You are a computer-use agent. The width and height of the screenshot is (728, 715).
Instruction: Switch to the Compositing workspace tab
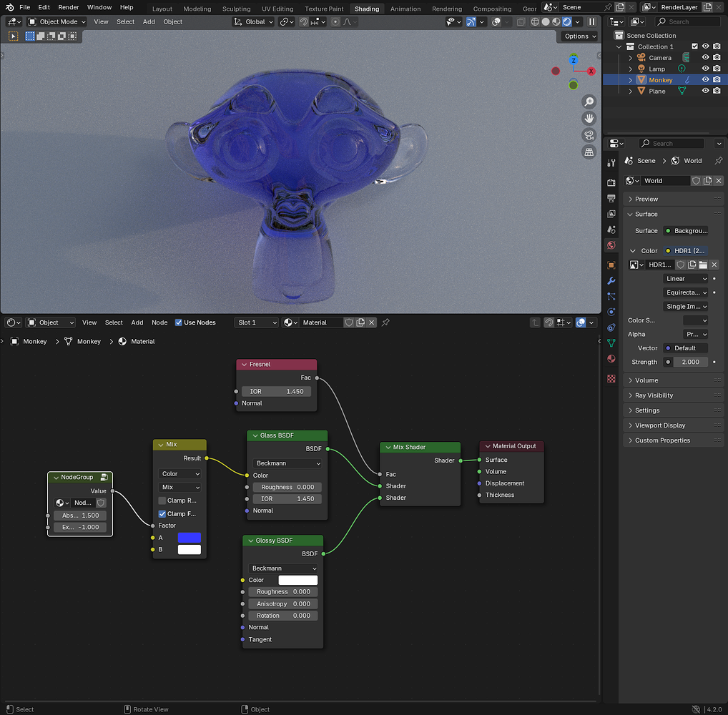click(x=492, y=9)
